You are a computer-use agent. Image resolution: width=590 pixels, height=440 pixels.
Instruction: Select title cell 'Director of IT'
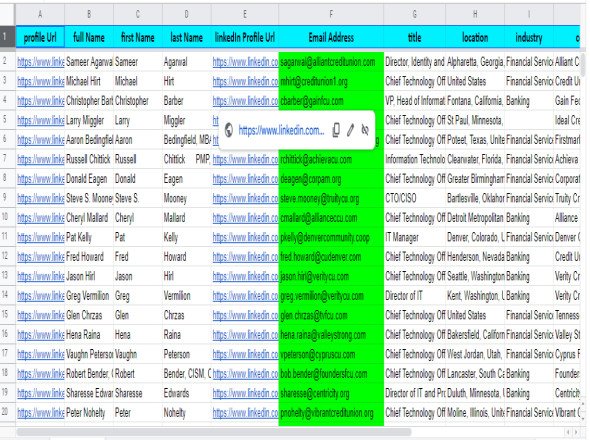point(414,296)
